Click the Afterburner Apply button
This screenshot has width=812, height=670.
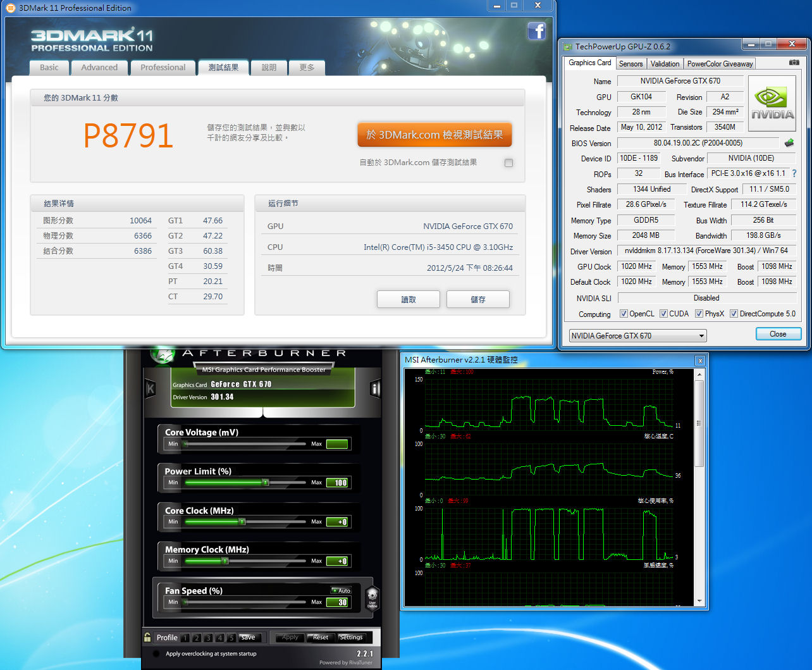coord(290,638)
